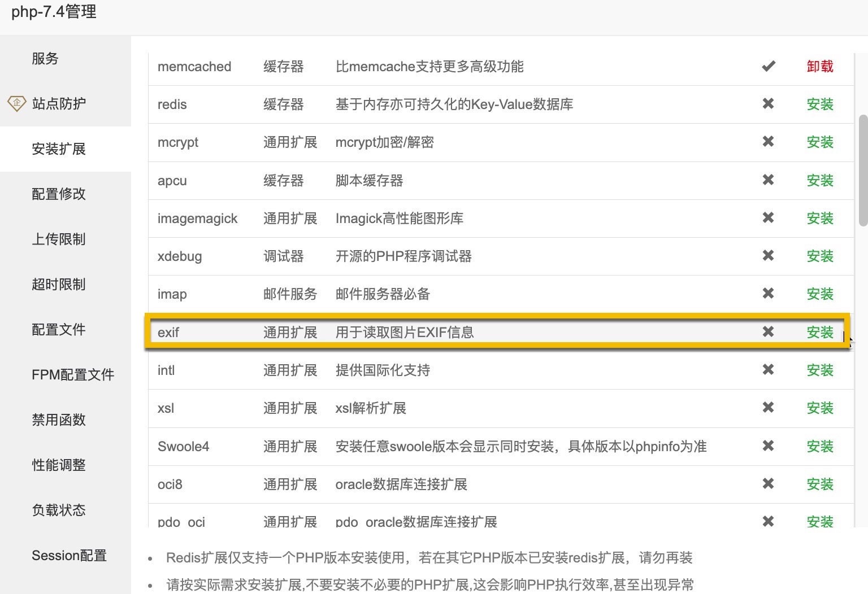868x594 pixels.
Task: Click the X status icon in xdebug row
Action: 768,256
